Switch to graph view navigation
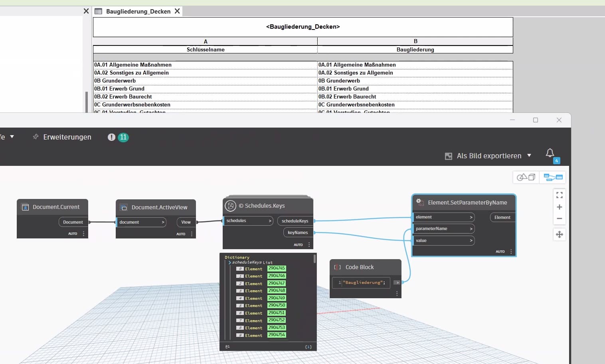Screen dimensions: 605x364 [x=553, y=177]
